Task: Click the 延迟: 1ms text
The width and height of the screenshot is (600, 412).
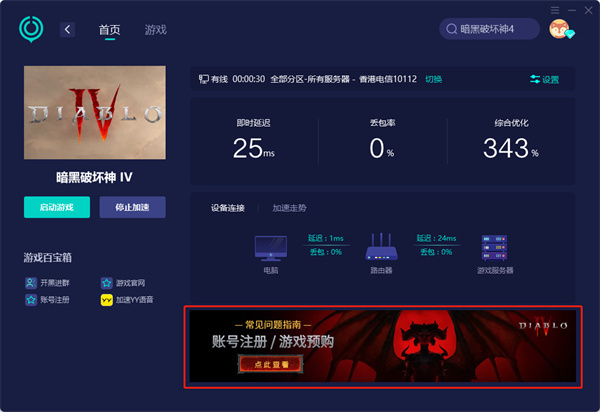Action: click(x=326, y=238)
